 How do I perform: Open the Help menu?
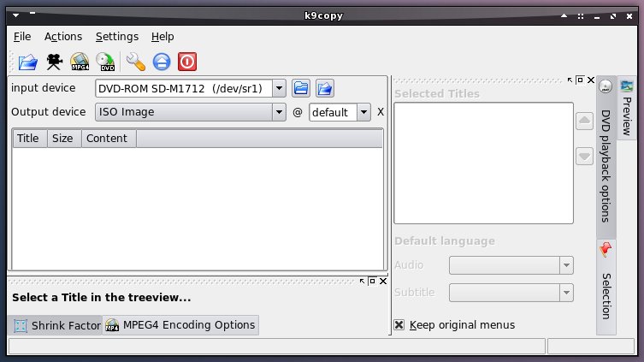[x=162, y=37]
